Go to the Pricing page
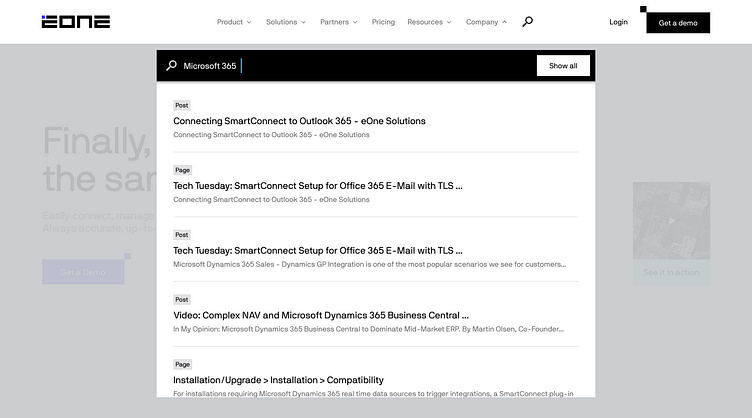Screen dimensions: 752x418 click(383, 22)
